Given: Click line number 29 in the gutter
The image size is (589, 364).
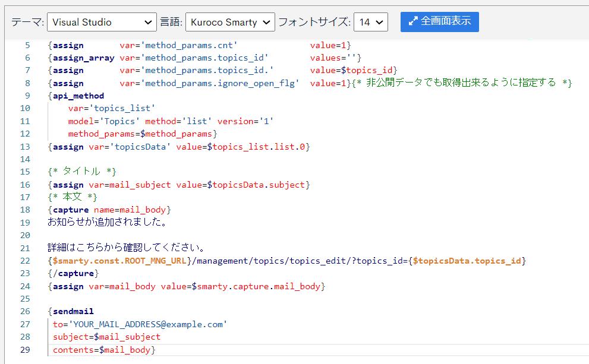Looking at the screenshot, I should point(25,350).
